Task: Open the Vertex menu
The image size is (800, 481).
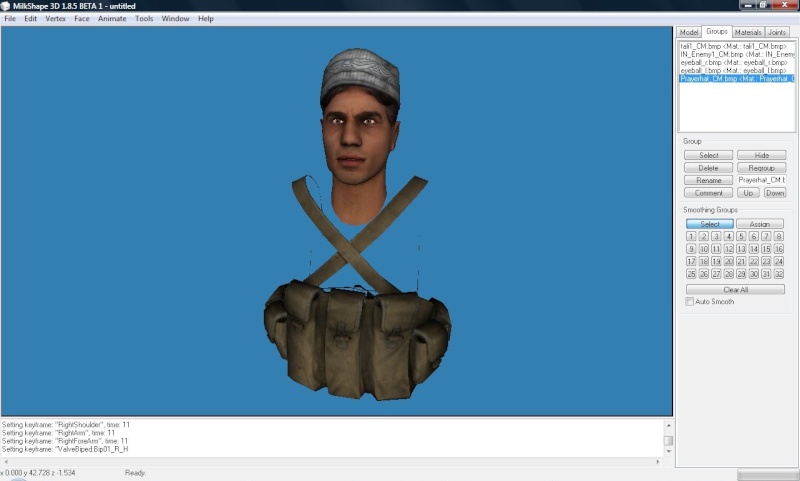Action: click(55, 18)
